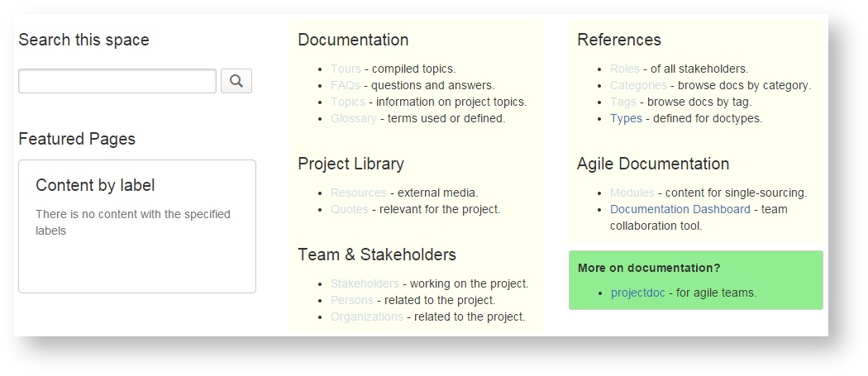
Task: Click the Featured Pages heading
Action: (77, 139)
